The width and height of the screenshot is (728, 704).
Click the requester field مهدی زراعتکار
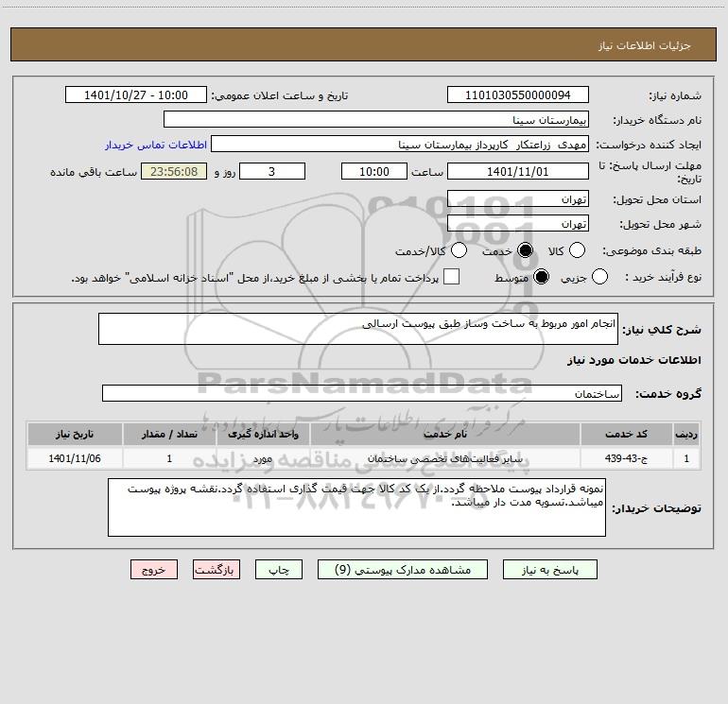point(400,145)
